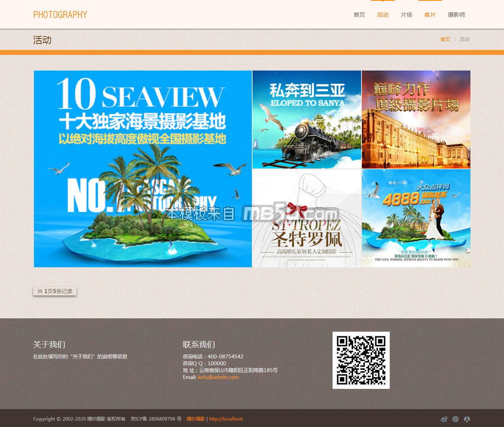Viewport: 504px width, 427px height.
Task: Click the kefu@admin.com email link
Action: (218, 377)
